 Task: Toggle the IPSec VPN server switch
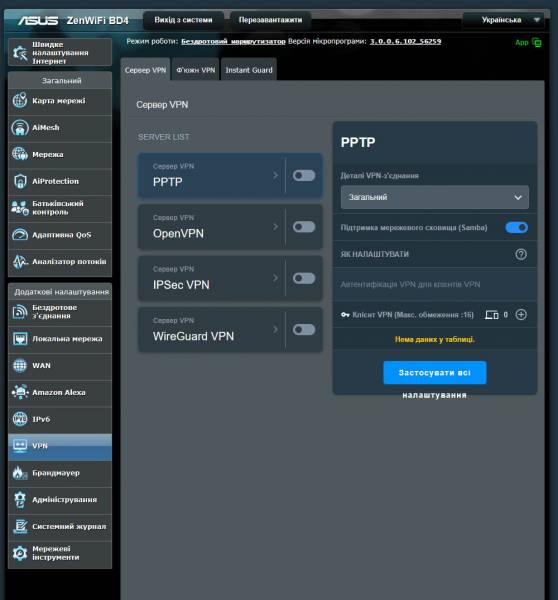click(x=304, y=278)
